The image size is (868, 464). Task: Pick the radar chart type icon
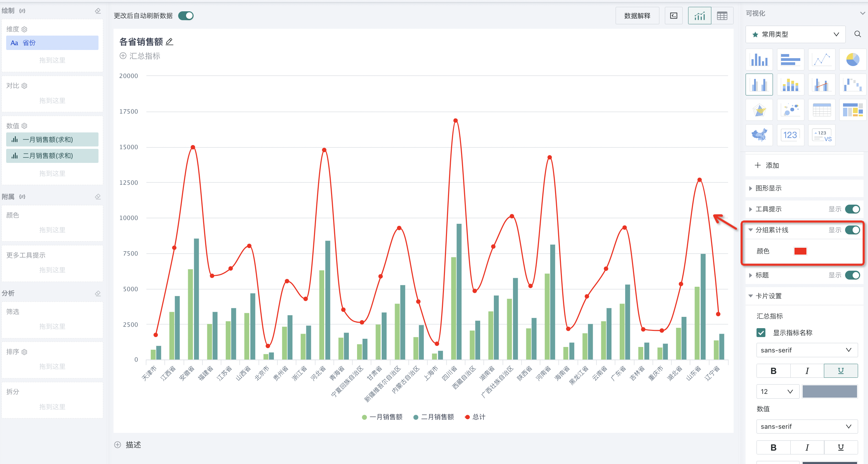(759, 110)
